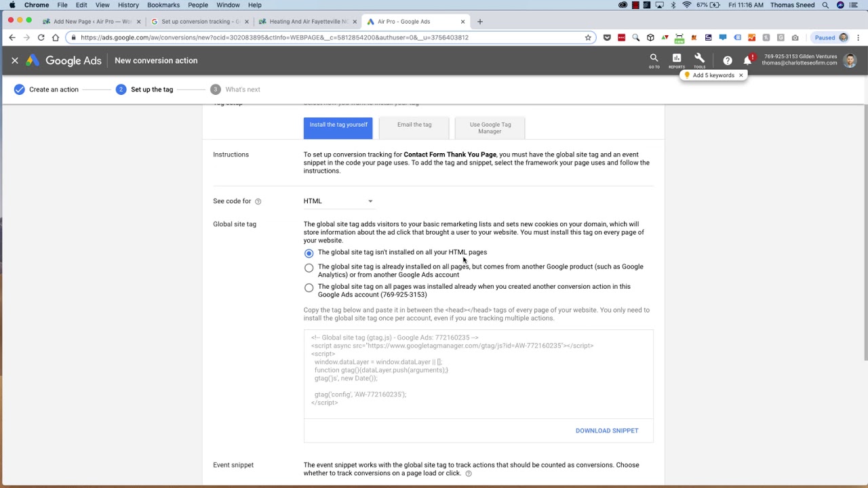868x488 pixels.
Task: Open the View menu
Action: point(102,5)
